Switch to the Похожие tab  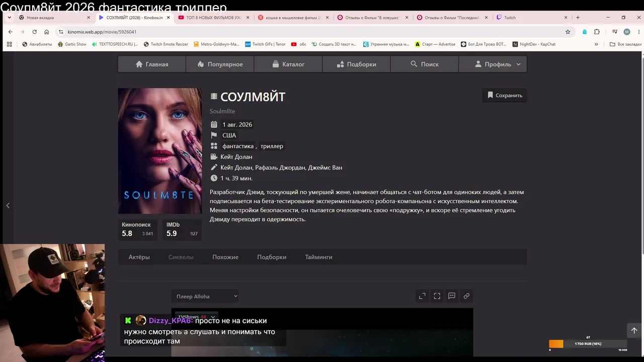click(x=225, y=257)
